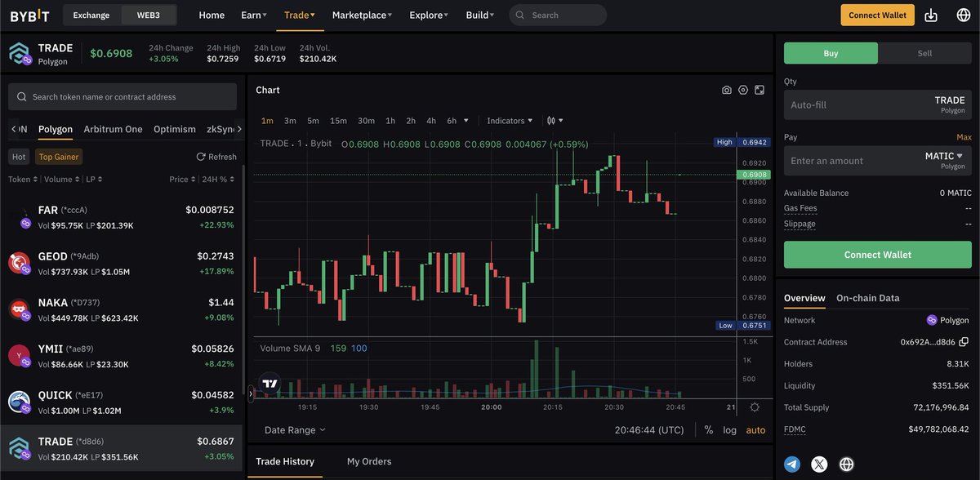Open the My Orders tab
The height and width of the screenshot is (480, 980).
(x=369, y=461)
